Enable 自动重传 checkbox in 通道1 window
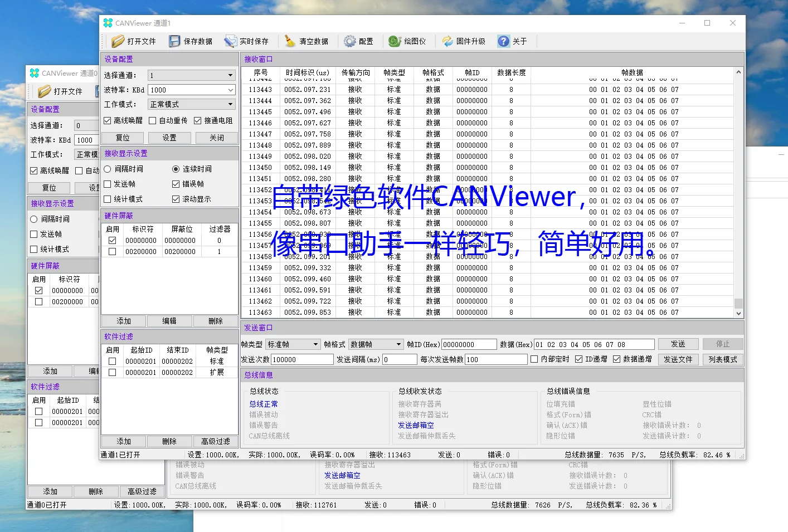788x532 pixels. coord(153,120)
